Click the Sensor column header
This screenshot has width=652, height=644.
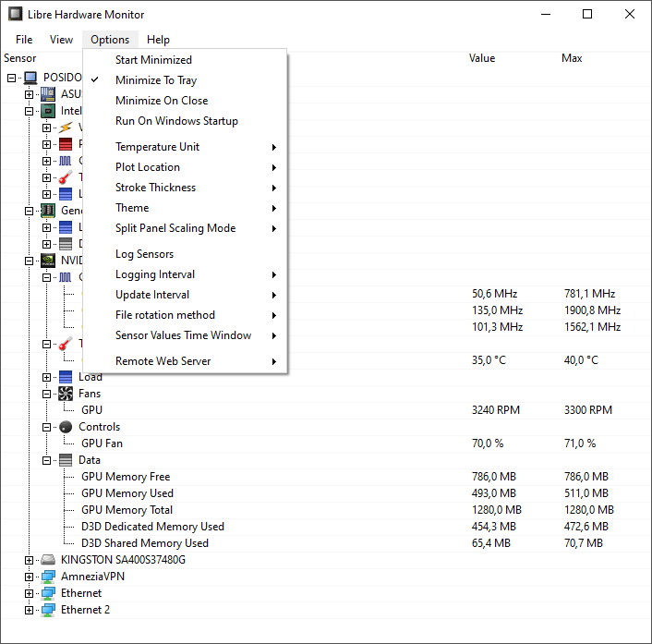(x=20, y=58)
